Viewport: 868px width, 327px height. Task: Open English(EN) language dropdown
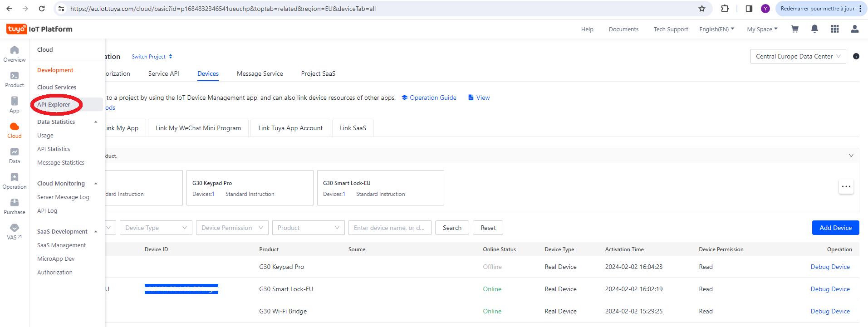(x=716, y=29)
